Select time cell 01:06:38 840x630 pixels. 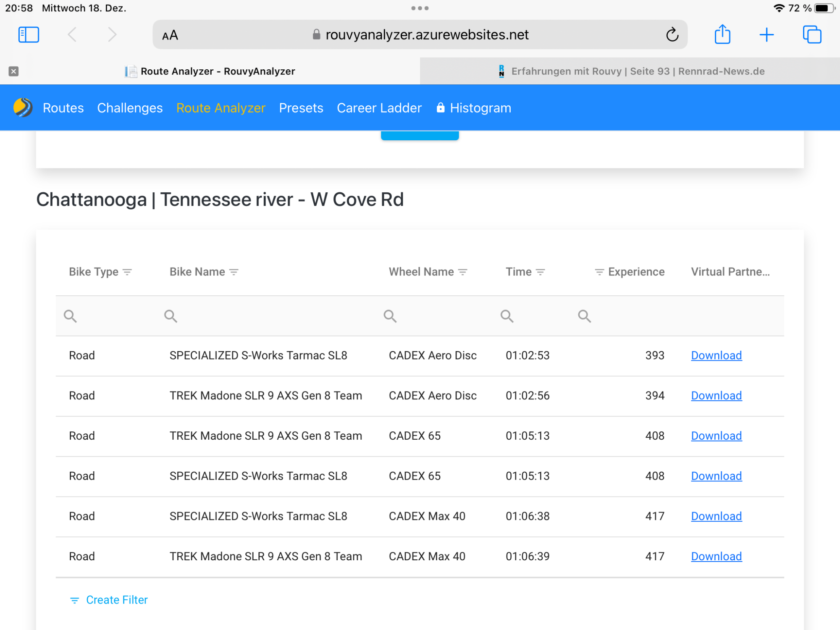point(528,516)
